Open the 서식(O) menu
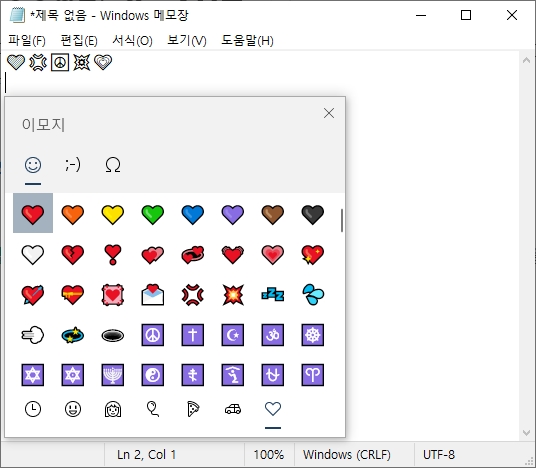This screenshot has height=468, width=536. click(132, 41)
